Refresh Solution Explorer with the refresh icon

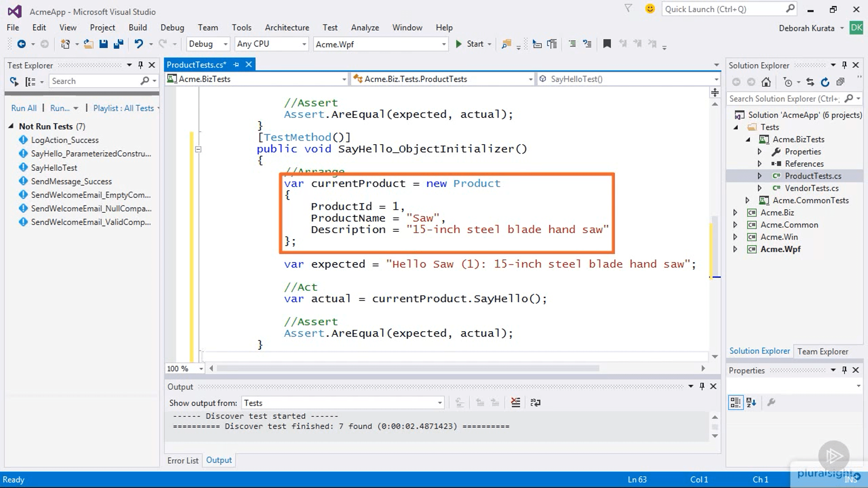coord(825,82)
